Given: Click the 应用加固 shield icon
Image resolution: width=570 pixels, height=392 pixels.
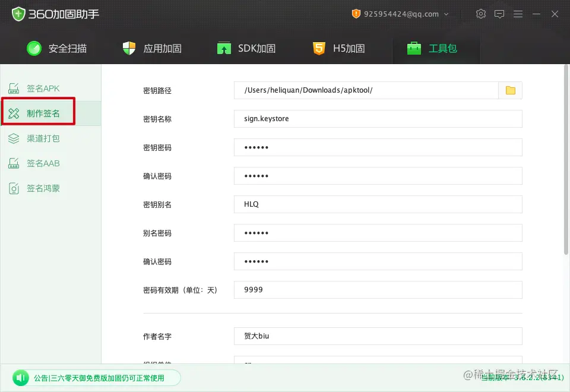Looking at the screenshot, I should tap(129, 48).
